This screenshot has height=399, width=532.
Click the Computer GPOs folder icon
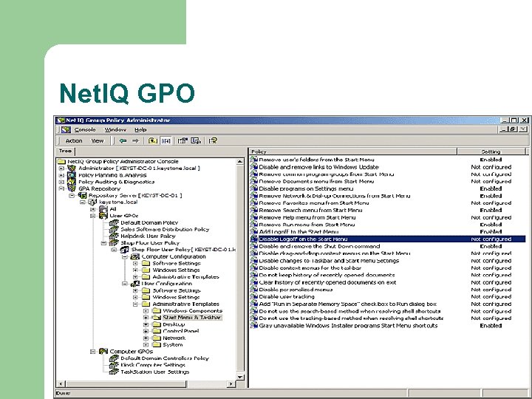pos(103,352)
